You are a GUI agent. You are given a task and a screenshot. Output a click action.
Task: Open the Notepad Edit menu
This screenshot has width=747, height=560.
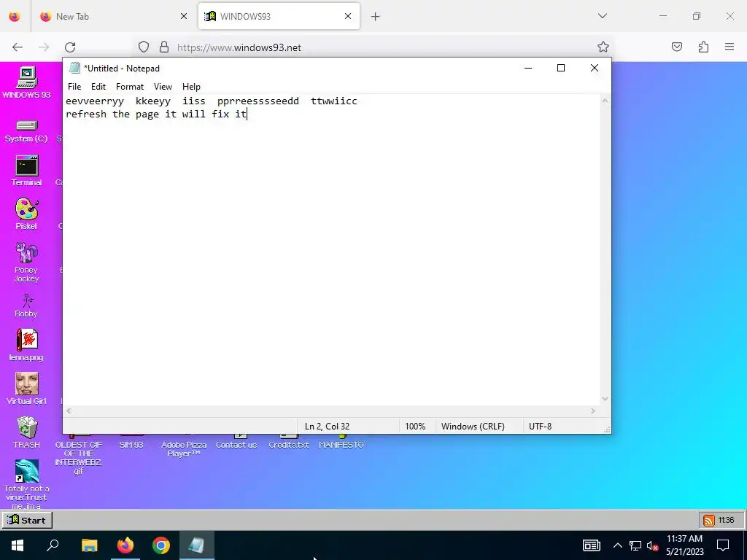click(98, 87)
